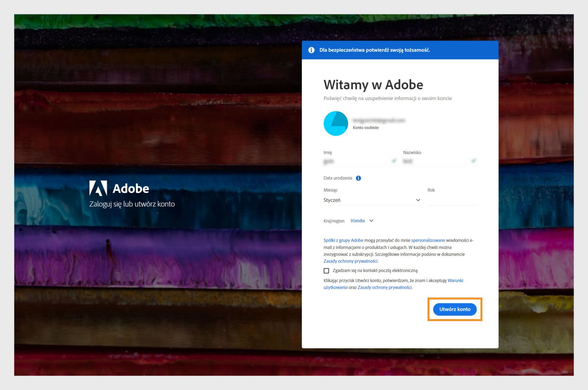588x390 pixels.
Task: Open the Miesiąc dropdown showing Styczeń
Action: (367, 200)
